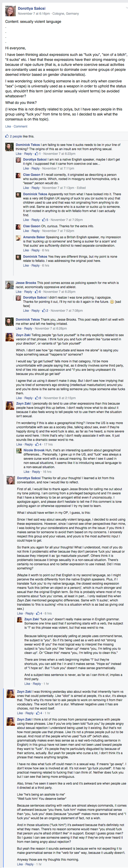128x868 pixels.
Task: Open Amanda Baker's profile name link
Action: tap(34, 237)
